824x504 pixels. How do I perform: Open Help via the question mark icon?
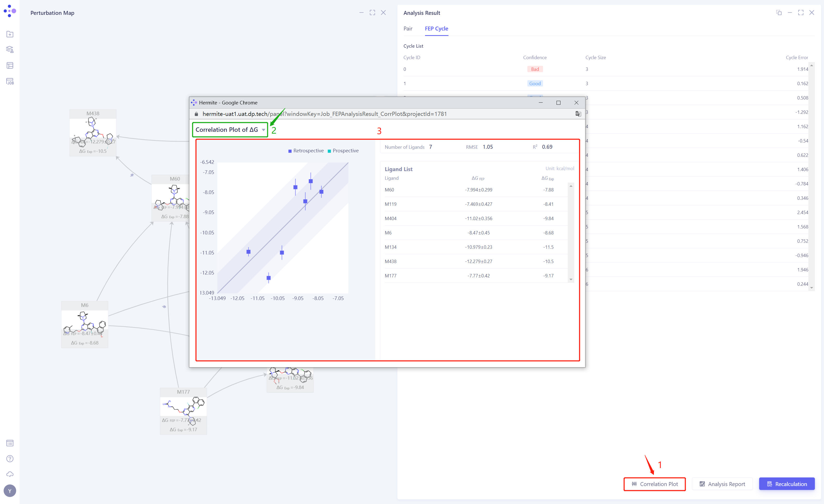(10, 458)
